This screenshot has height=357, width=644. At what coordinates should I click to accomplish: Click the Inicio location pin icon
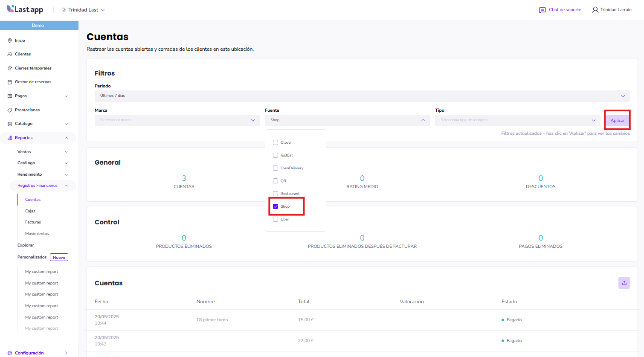point(10,41)
